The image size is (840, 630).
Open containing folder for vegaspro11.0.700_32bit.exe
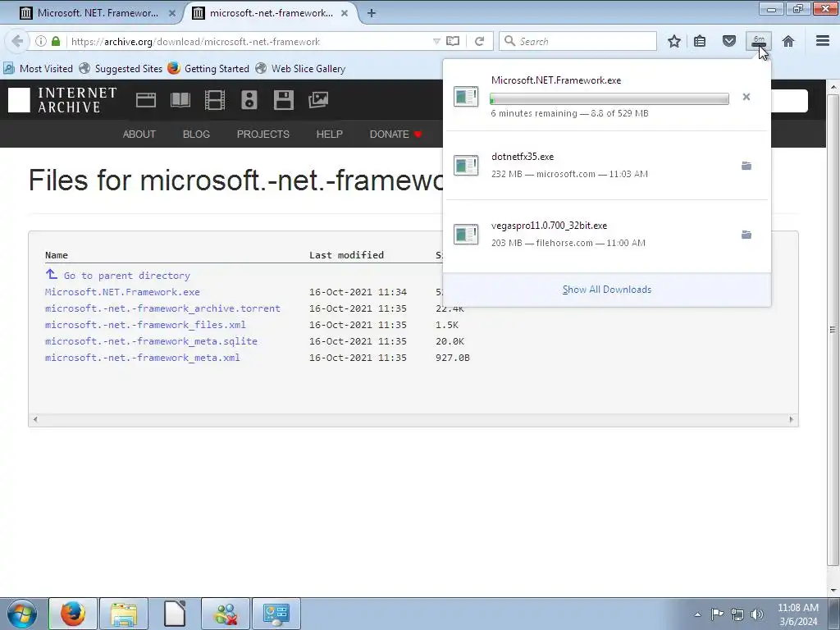pyautogui.click(x=746, y=235)
